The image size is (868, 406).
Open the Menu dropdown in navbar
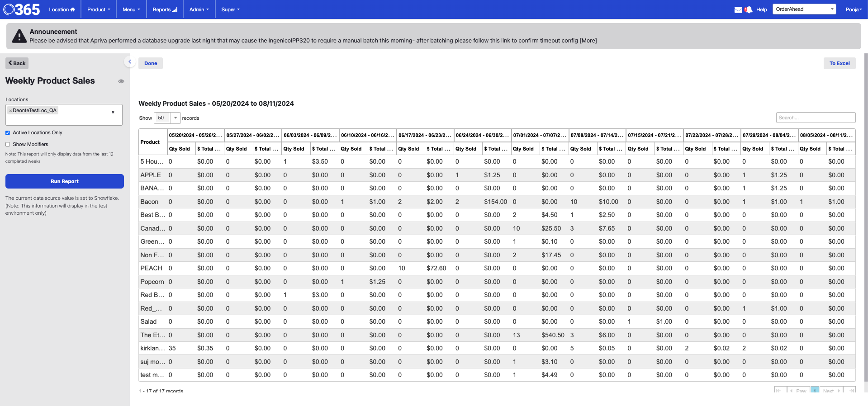[131, 9]
